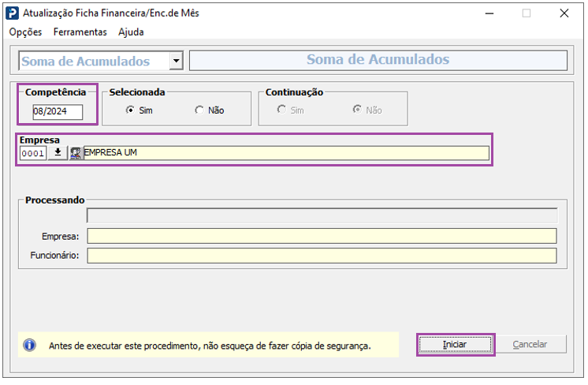
Task: Click the Cancelar button
Action: pos(530,345)
